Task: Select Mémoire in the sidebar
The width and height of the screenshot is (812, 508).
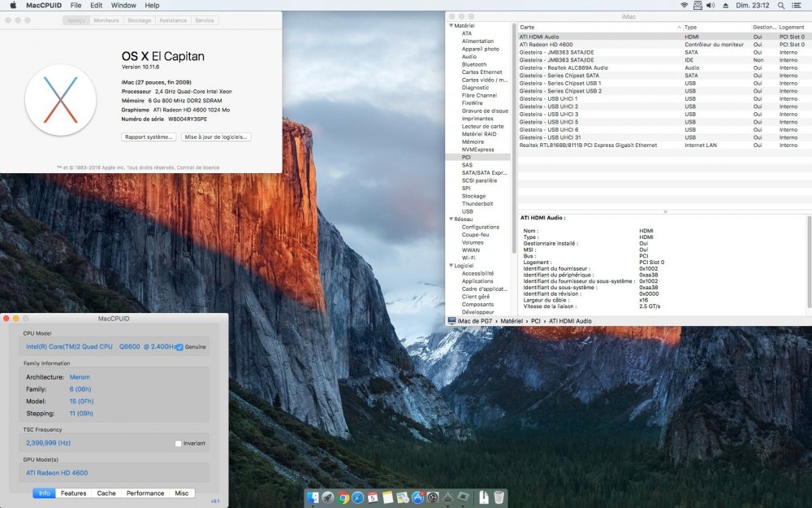Action: (473, 141)
